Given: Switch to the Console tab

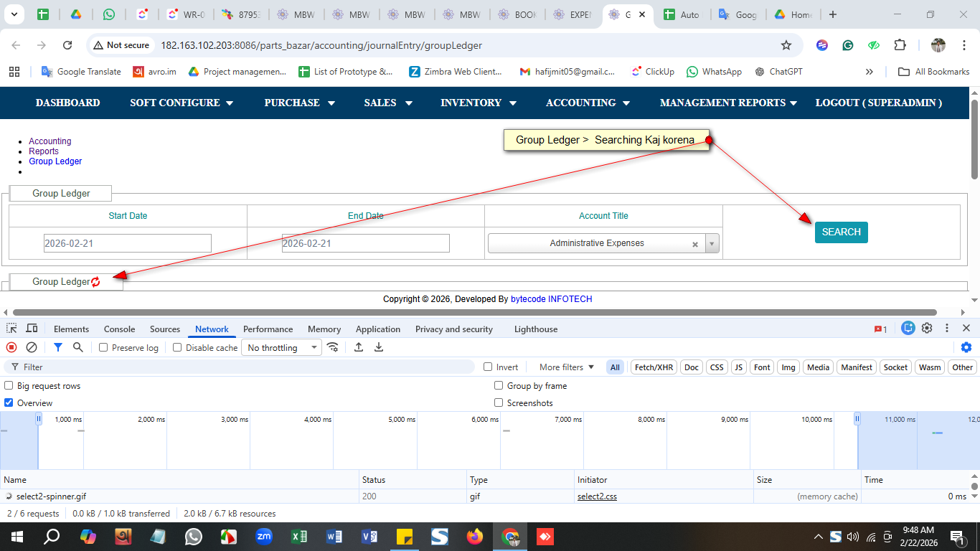Looking at the screenshot, I should point(119,329).
